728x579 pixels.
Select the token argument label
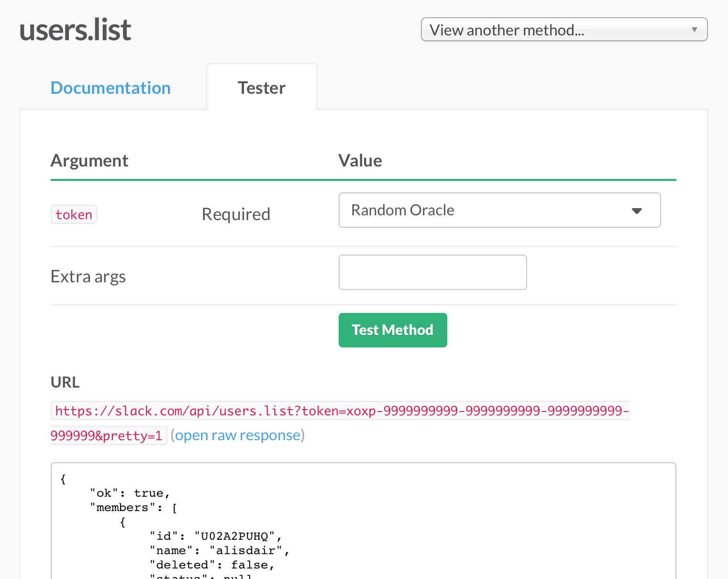click(74, 214)
